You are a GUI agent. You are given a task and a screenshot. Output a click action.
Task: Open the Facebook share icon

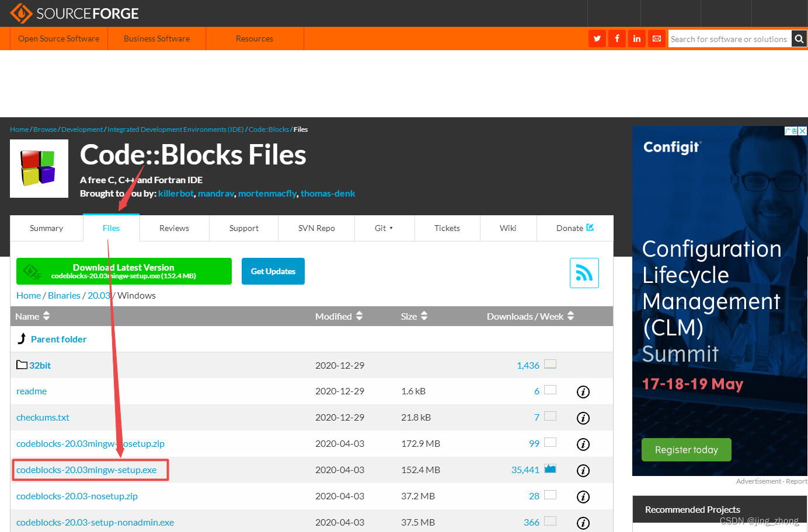point(617,38)
